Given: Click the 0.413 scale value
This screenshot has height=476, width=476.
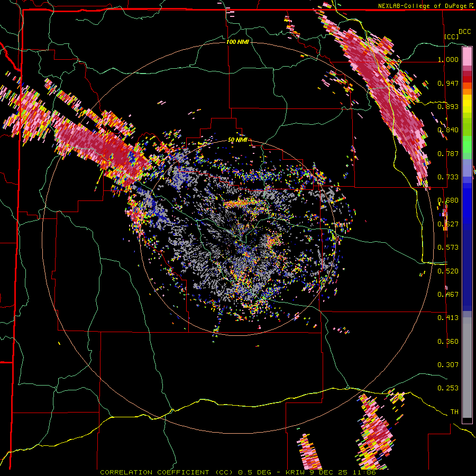Looking at the screenshot, I should coord(448,318).
